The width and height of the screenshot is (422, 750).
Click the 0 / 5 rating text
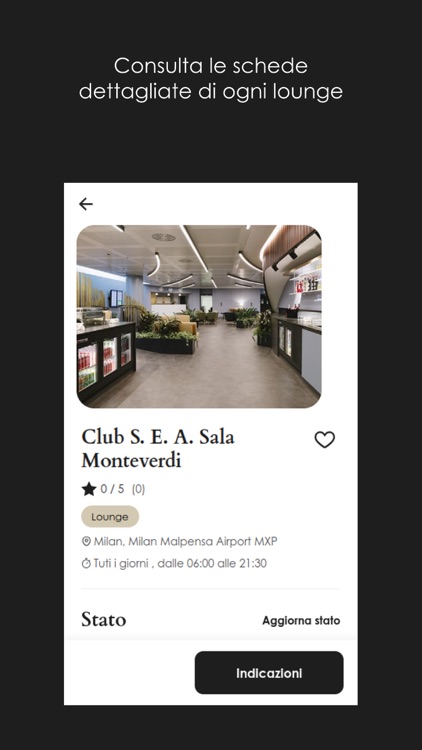(112, 489)
